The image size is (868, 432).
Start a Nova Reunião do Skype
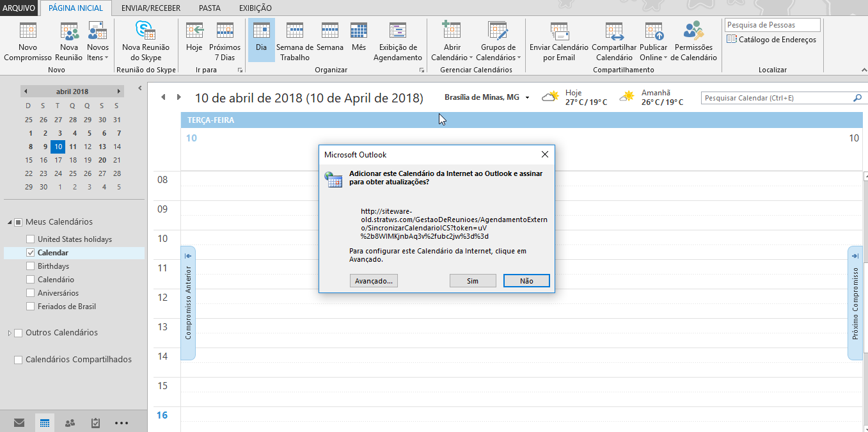click(146, 42)
